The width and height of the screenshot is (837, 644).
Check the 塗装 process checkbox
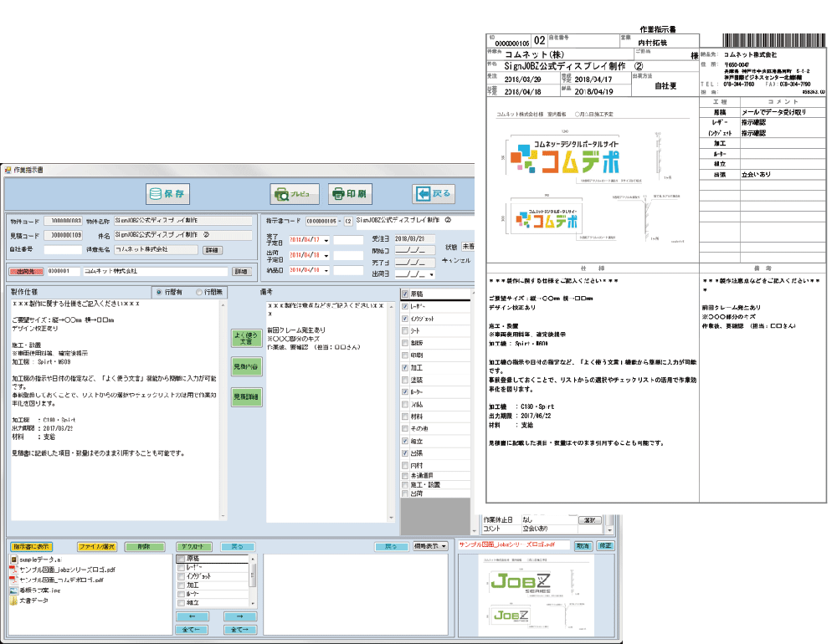(x=405, y=380)
